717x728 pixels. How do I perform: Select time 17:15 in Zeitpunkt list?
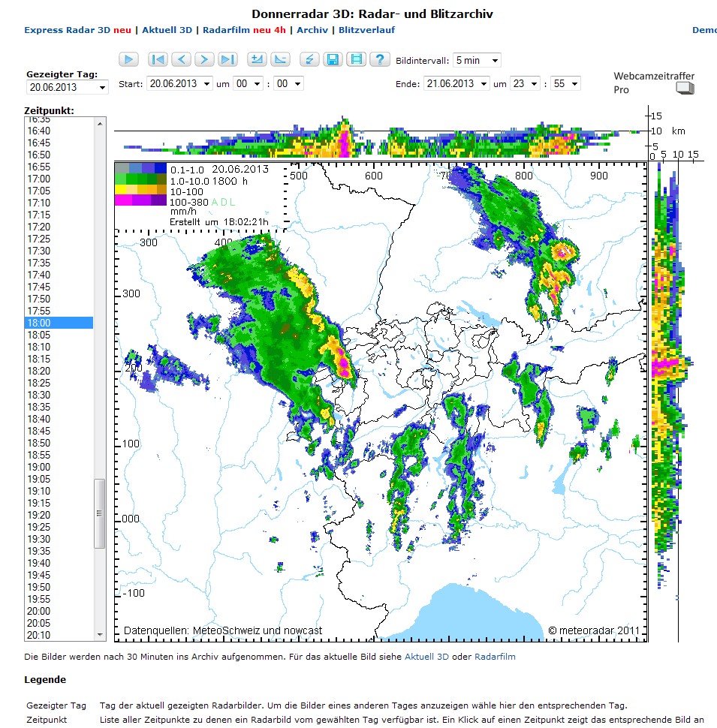59,215
